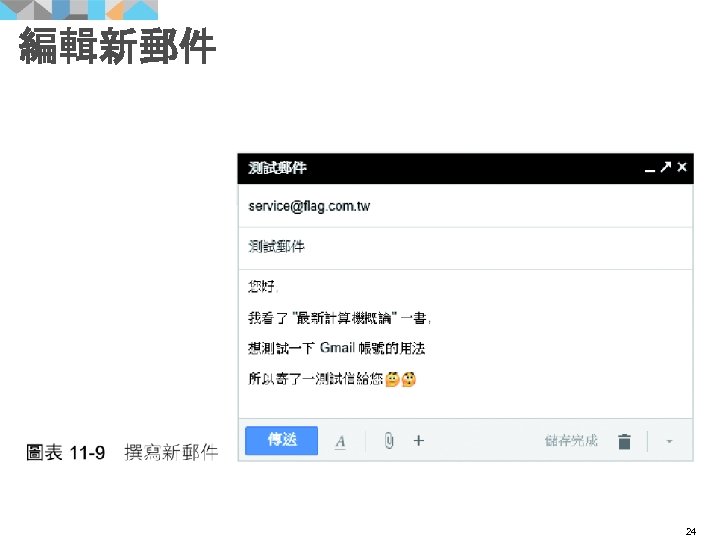This screenshot has height=540, width=720.
Task: Click body line 想測試一下 Gmail 帳號的用法
Action: pos(337,348)
